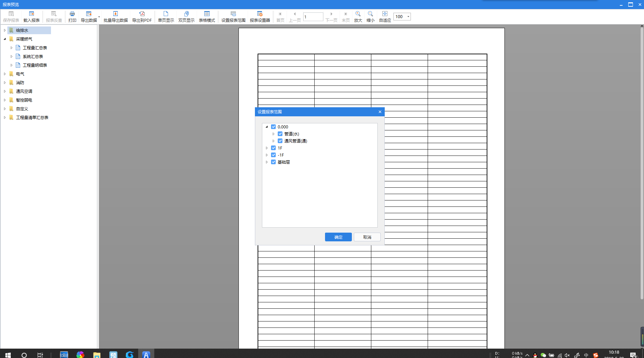Open File Explorer from taskbar

(x=97, y=355)
